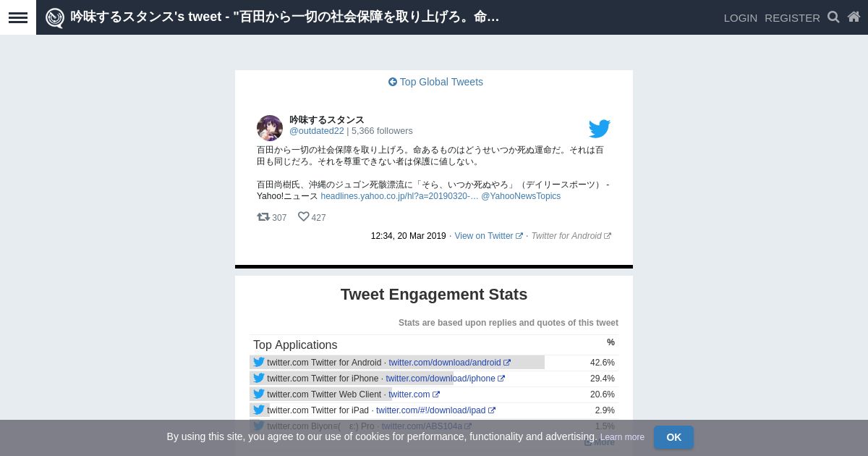Click Twitter icon in iPad row
Viewport: 868px width, 456px height.
pos(259,410)
